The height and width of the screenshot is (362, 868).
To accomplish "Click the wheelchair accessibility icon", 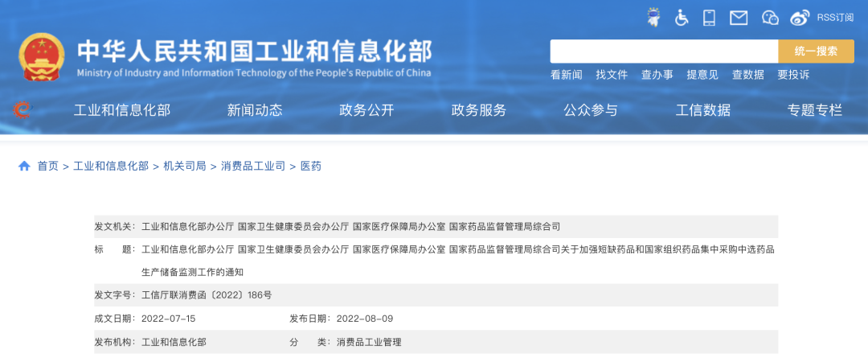I will tap(682, 17).
